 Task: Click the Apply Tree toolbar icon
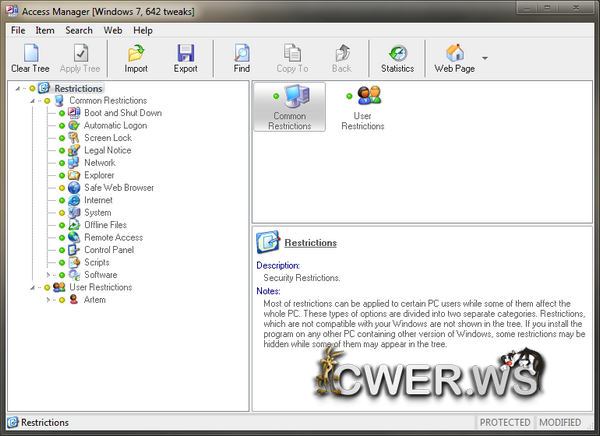click(81, 53)
